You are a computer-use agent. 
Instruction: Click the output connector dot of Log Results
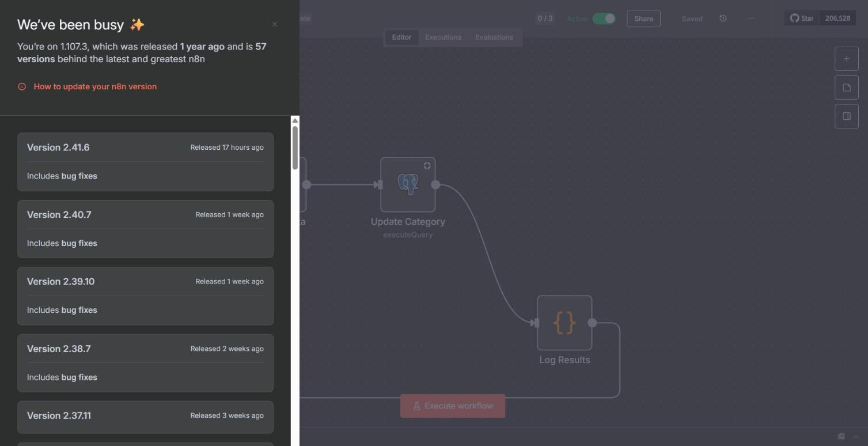[592, 323]
